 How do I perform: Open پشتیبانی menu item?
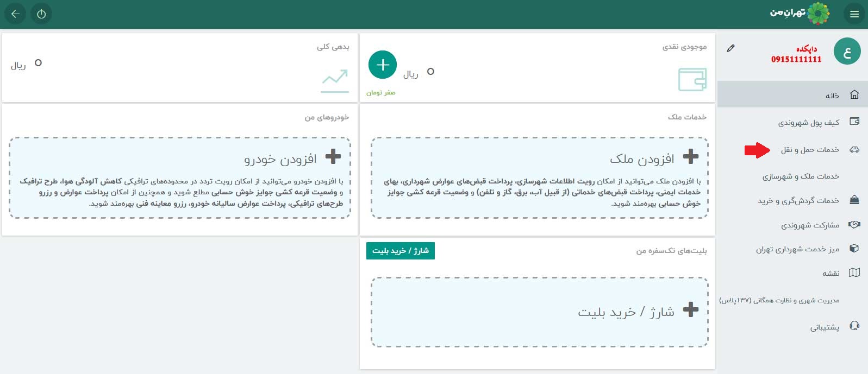click(792, 327)
